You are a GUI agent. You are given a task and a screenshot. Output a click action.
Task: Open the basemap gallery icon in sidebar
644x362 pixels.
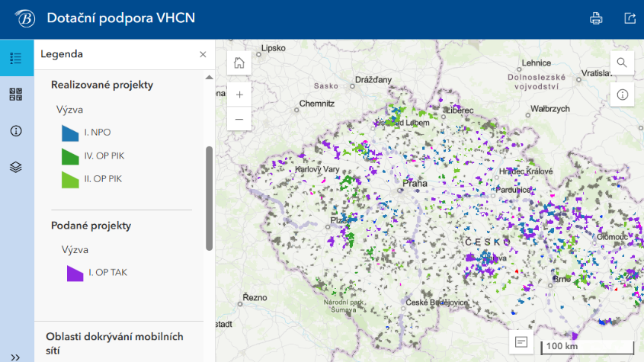(x=16, y=95)
